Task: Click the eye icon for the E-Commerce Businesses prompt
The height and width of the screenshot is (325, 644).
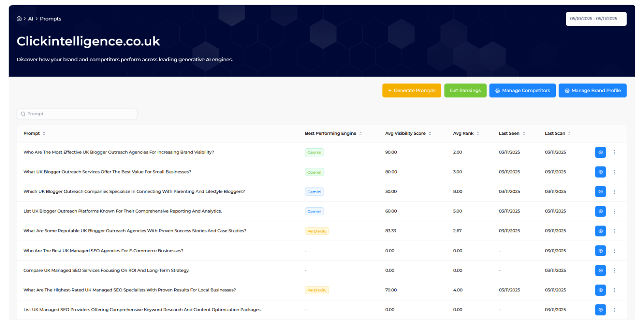Action: point(600,251)
